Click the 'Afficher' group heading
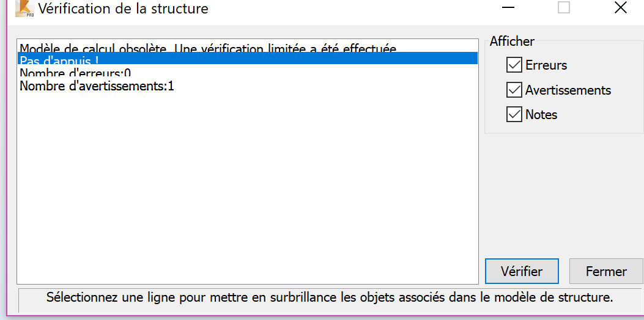Viewport: 644px width, 320px height. [x=512, y=41]
